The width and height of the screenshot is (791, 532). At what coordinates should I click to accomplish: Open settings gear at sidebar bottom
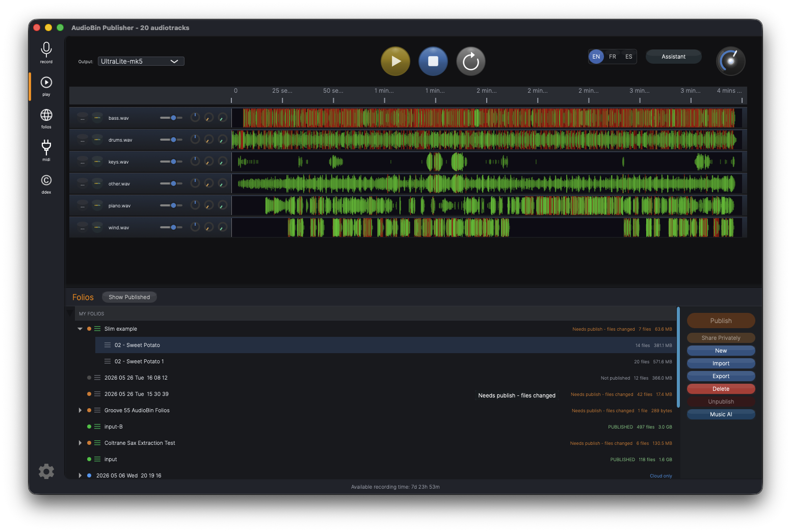point(46,471)
